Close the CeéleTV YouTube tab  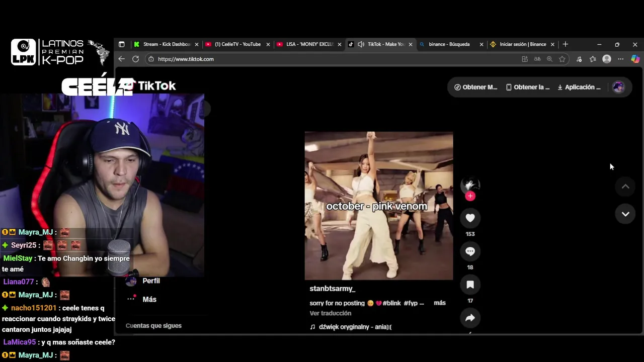pos(268,44)
